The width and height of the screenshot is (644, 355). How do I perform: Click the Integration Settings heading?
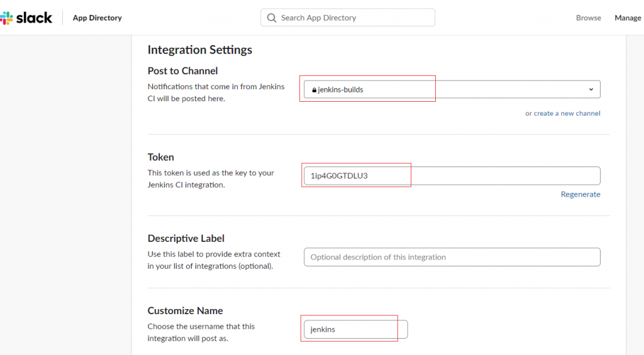(199, 50)
